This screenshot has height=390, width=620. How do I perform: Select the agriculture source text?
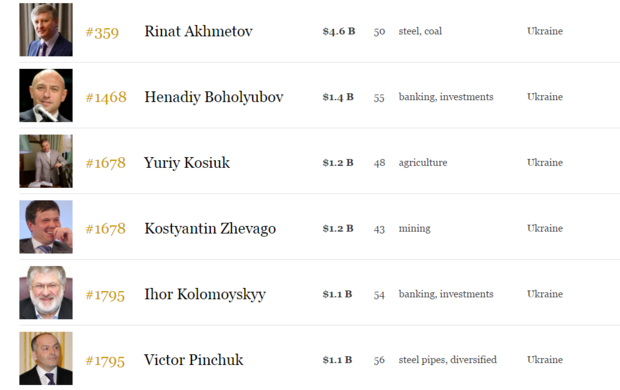pyautogui.click(x=423, y=163)
